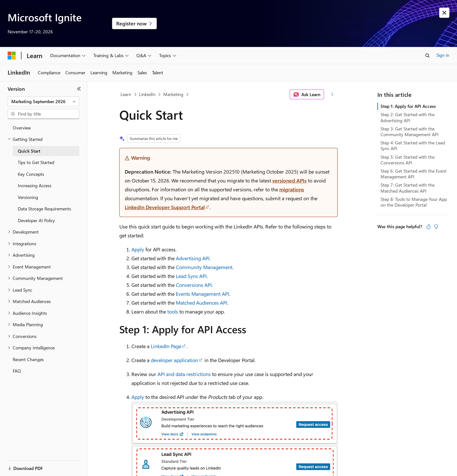The image size is (457, 476).
Task: Click the thumbs down not helpful icon
Action: [x=436, y=227]
